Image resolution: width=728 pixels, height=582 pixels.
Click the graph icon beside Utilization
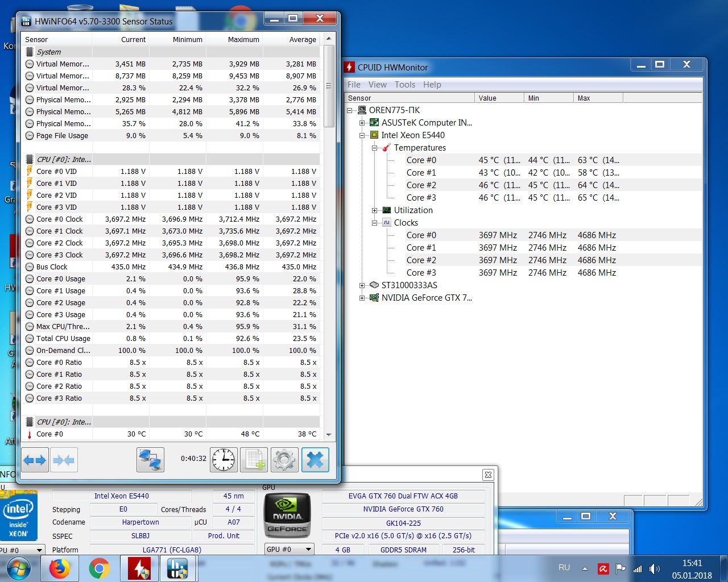[387, 210]
